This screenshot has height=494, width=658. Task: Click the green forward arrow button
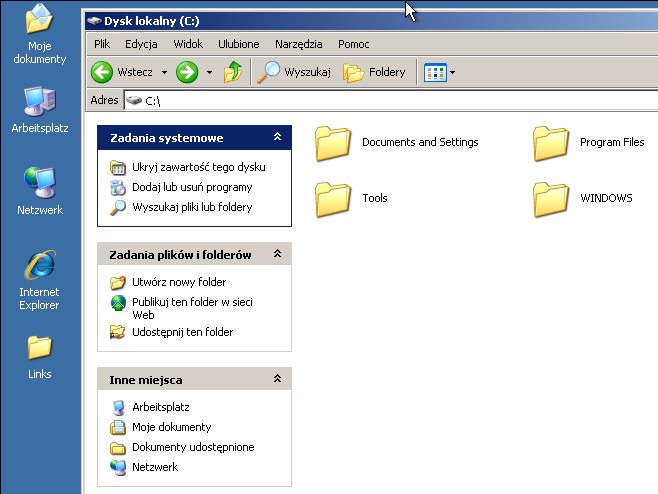(x=186, y=72)
